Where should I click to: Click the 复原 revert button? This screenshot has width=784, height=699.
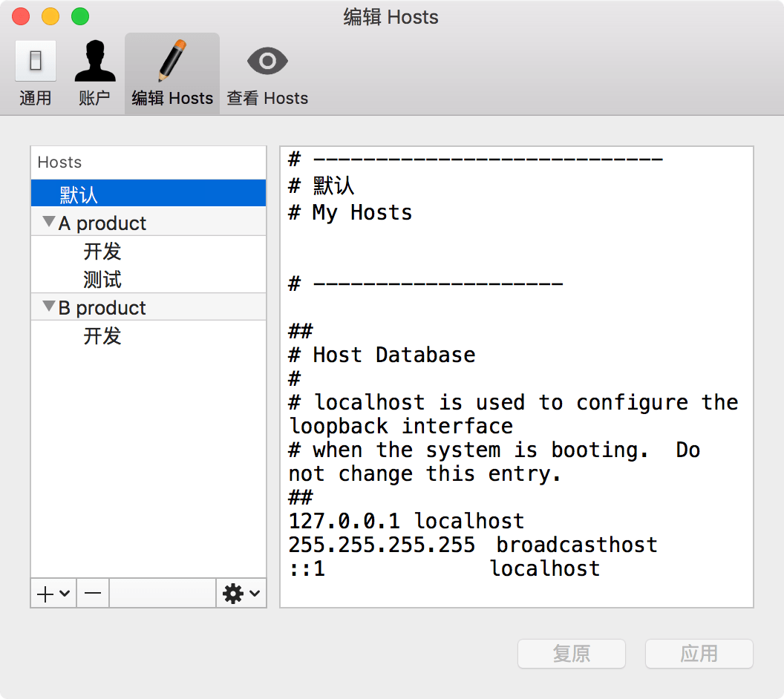(x=572, y=654)
